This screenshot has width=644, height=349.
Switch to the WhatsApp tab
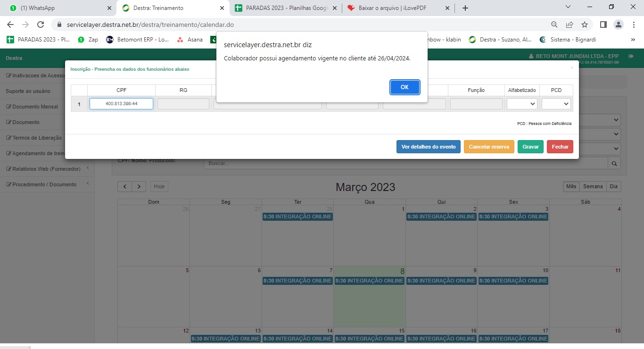59,8
